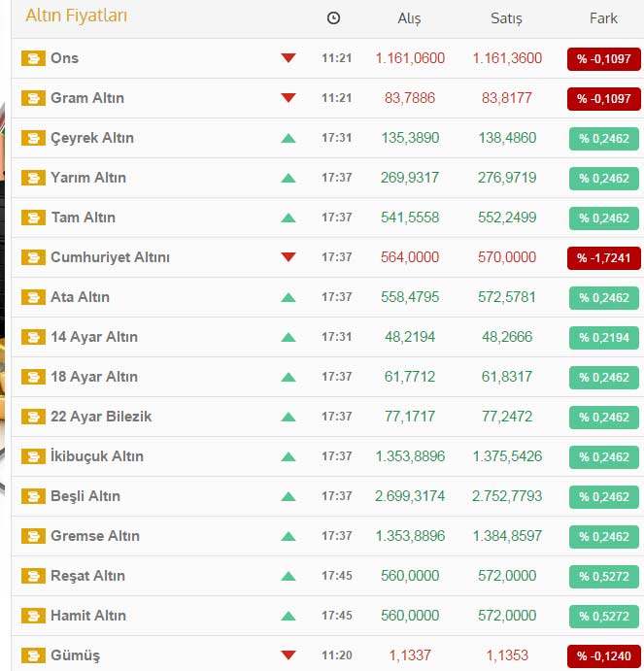The image size is (644, 671).
Task: Click the gold icon next to Gram Altın
Action: click(33, 98)
